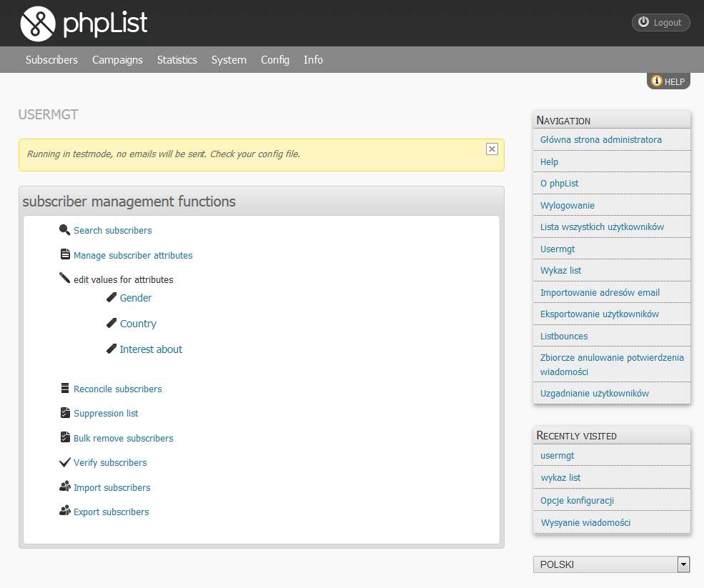Screen dimensions: 704x588
Task: Click the checklist icon beside Suppression list
Action: coord(65,412)
